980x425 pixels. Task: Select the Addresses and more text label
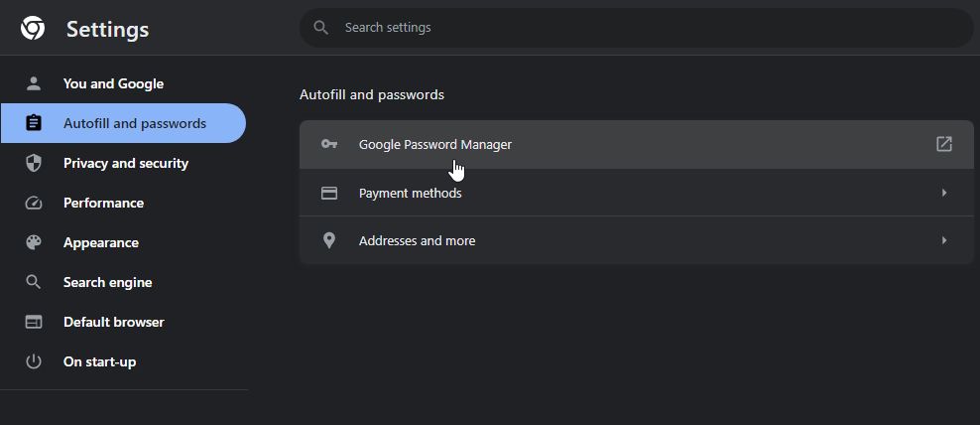[x=417, y=240]
